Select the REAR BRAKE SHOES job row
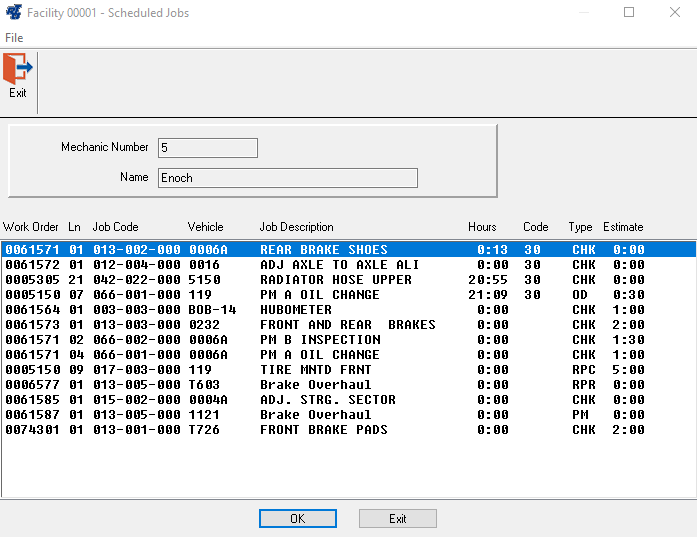Viewport: 697px width, 537px height. (x=323, y=250)
